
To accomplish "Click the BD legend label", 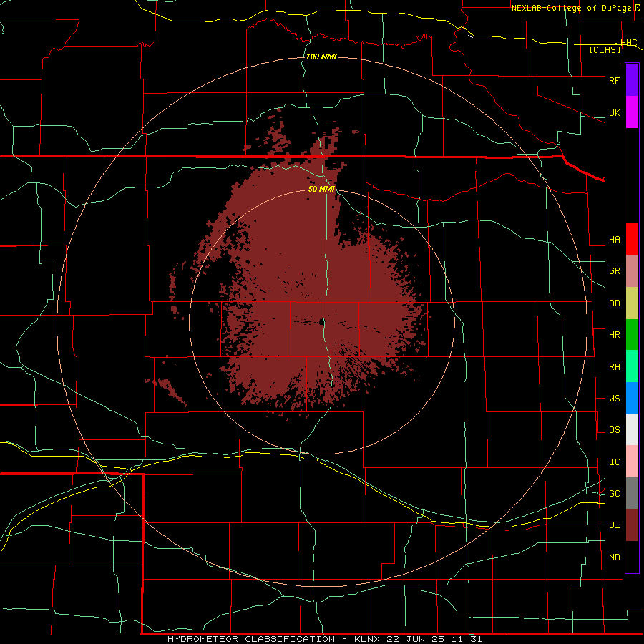I will (614, 303).
